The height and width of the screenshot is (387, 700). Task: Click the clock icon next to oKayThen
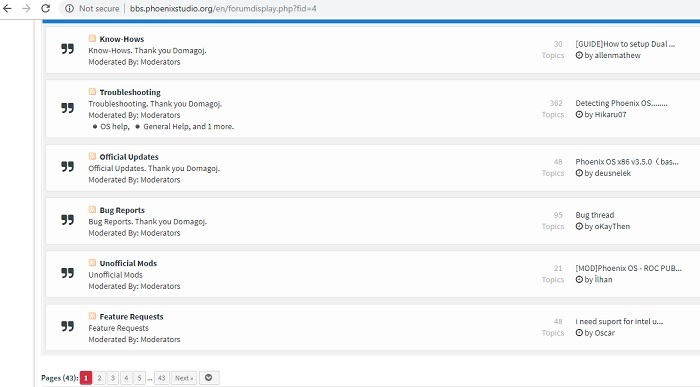point(579,226)
